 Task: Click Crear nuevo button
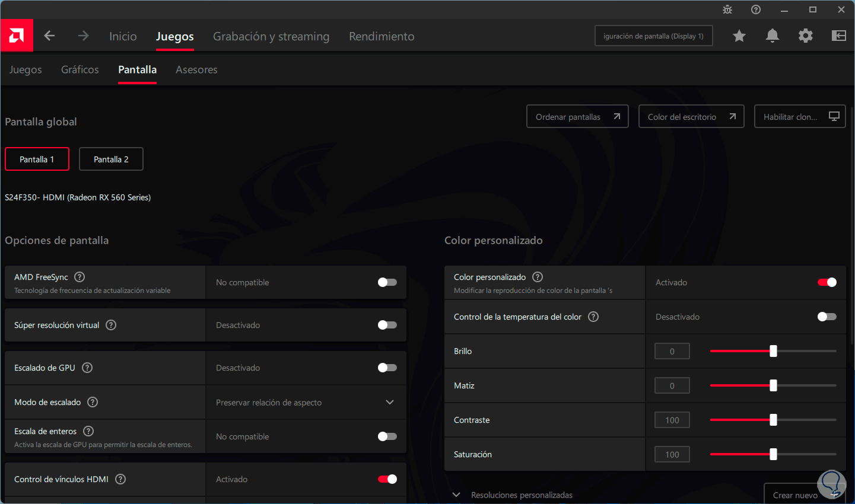[805, 494]
